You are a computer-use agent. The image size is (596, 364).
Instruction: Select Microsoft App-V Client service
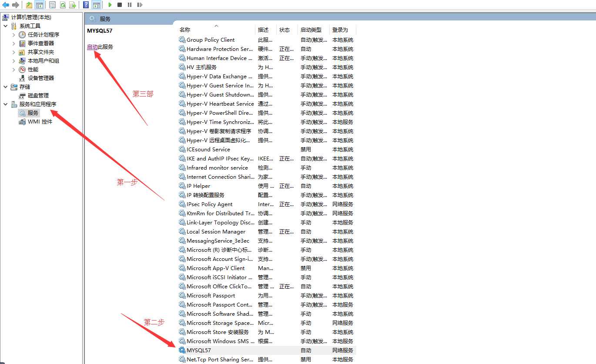(267, 268)
